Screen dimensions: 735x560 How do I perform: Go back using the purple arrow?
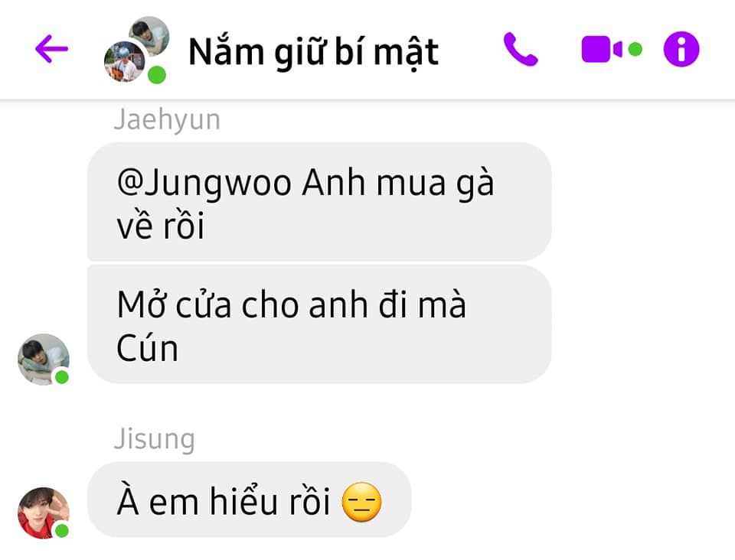pos(51,49)
